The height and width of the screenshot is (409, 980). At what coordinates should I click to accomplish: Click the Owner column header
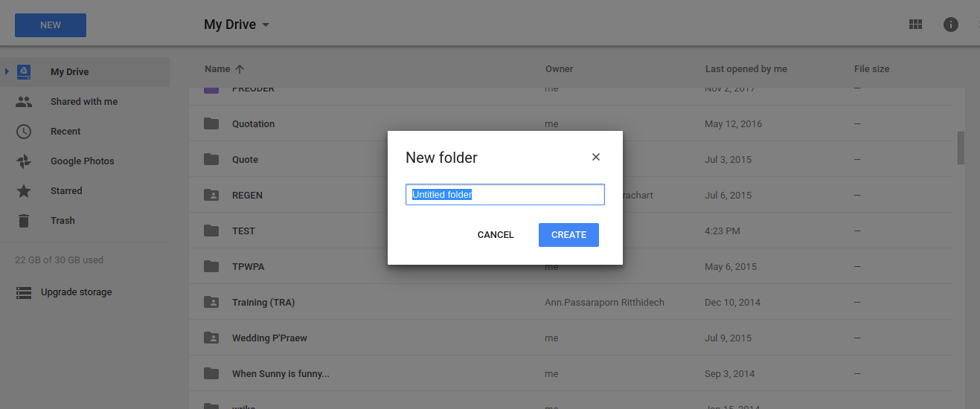click(x=559, y=69)
